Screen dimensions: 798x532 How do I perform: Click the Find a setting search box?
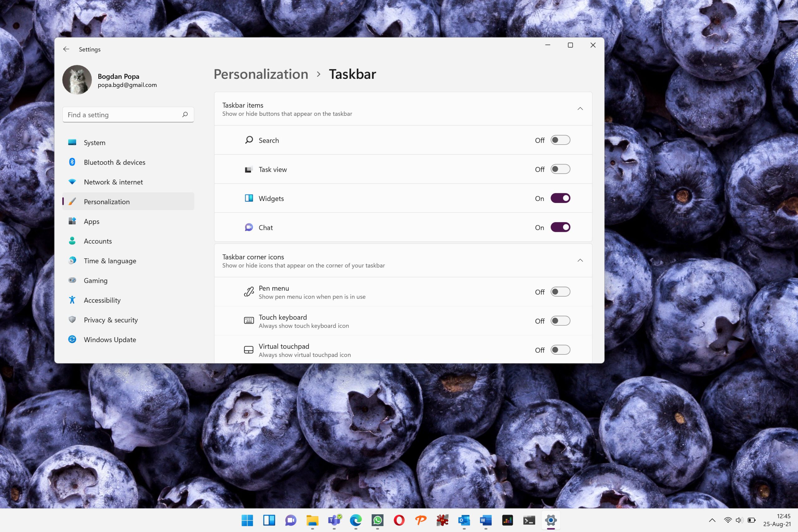[122, 115]
